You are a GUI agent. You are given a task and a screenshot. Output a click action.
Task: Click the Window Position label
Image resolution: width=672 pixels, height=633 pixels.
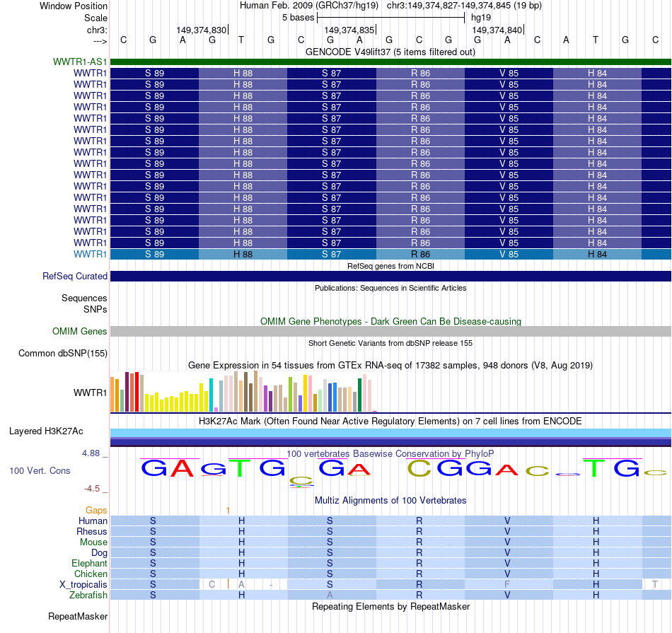74,6
